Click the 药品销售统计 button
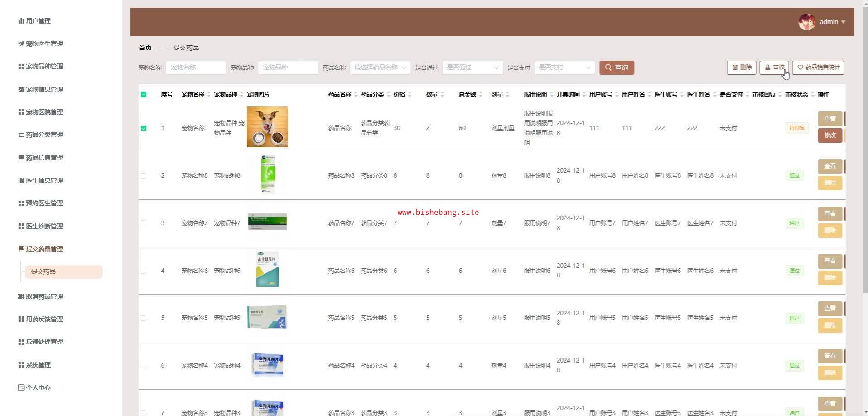868x416 pixels. point(818,68)
